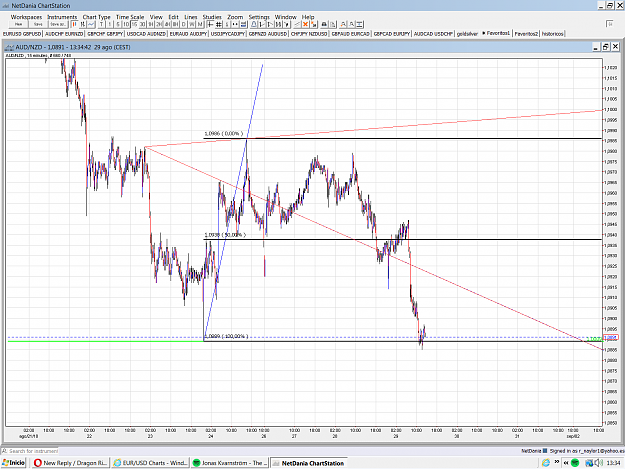Toggle the crosshair cursor tool
Screen dimensions: 625x469
pos(210,24)
